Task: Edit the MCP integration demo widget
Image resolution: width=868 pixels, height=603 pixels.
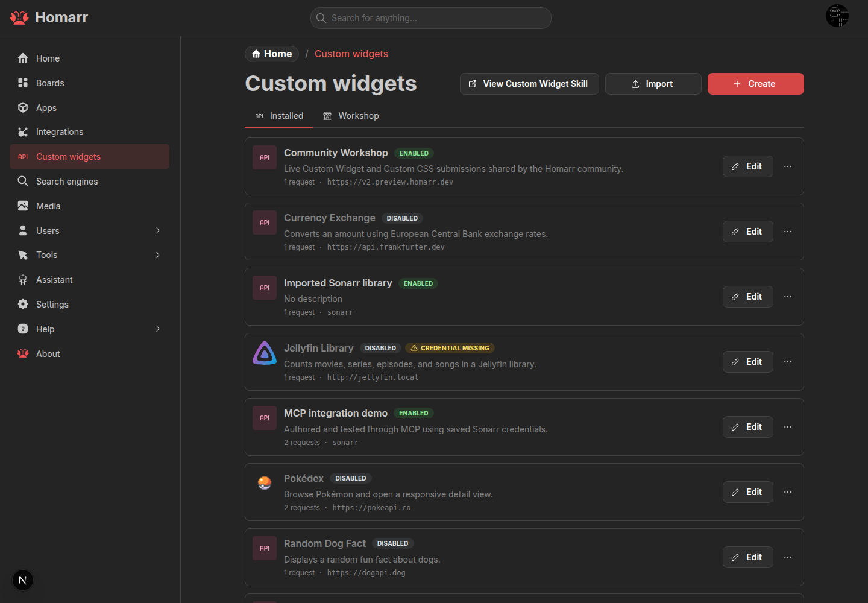Action: pyautogui.click(x=748, y=427)
